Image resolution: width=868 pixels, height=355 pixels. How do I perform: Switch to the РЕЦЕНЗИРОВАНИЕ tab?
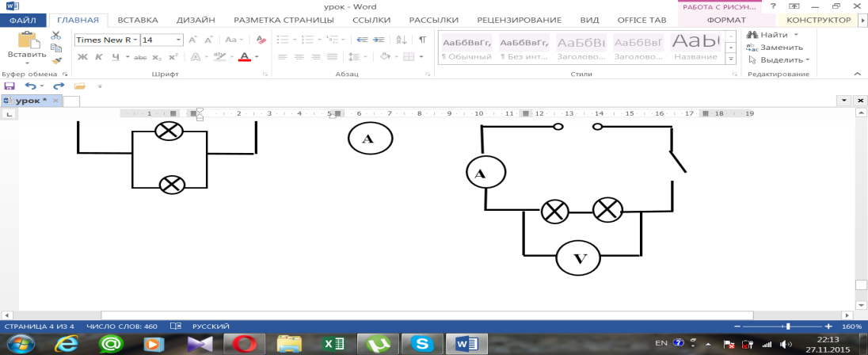[519, 20]
